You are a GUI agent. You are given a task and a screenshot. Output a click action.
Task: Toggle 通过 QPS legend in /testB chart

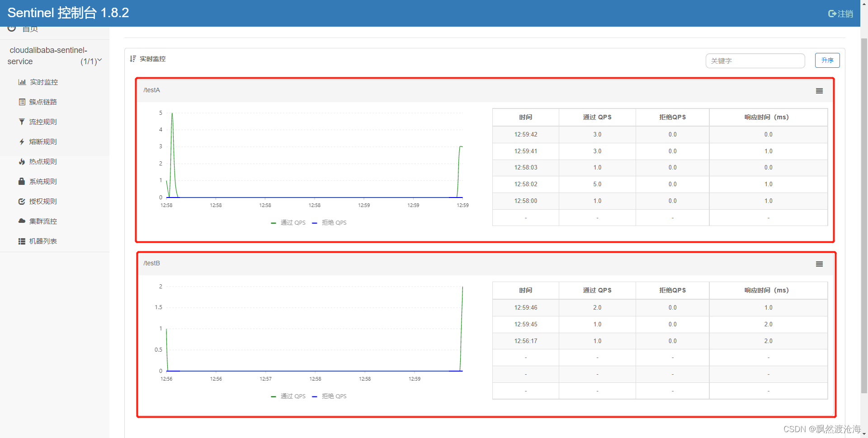click(x=288, y=396)
